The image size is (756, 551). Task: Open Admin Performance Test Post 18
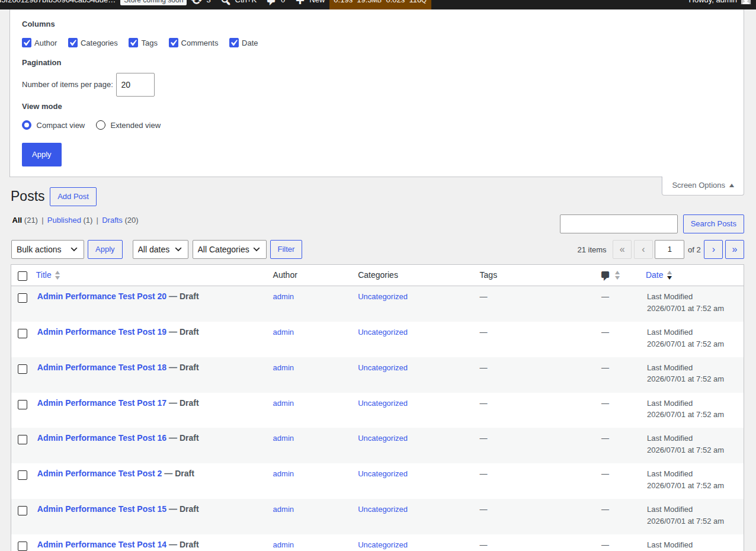[102, 367]
